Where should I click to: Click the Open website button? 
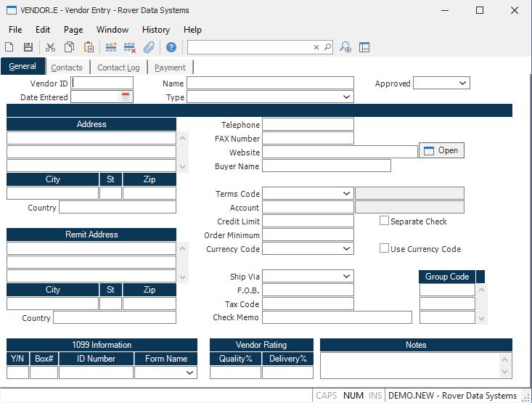click(x=441, y=150)
